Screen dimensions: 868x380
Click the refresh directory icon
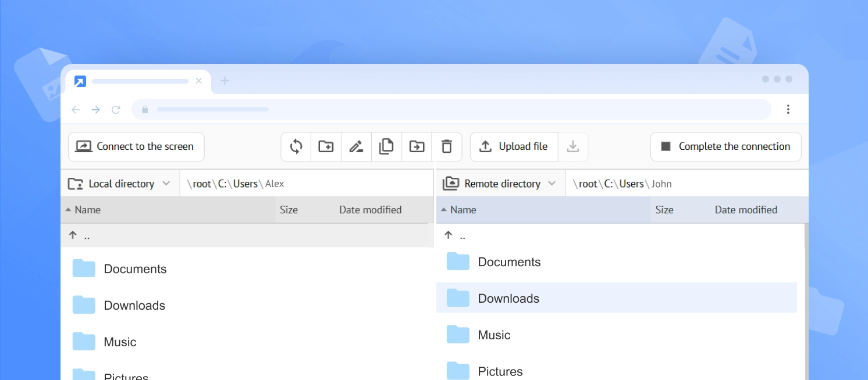296,146
